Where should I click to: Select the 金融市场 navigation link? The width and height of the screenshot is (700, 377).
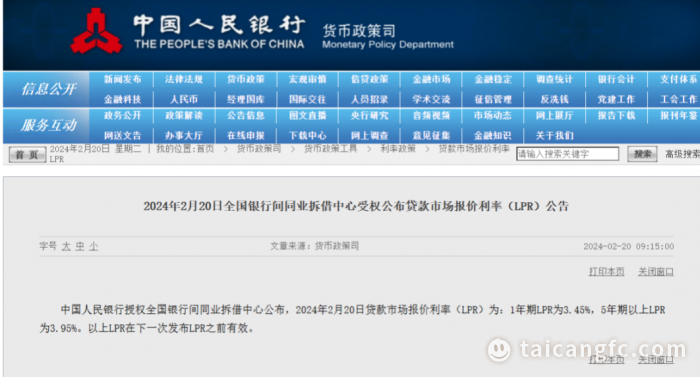[x=431, y=80]
